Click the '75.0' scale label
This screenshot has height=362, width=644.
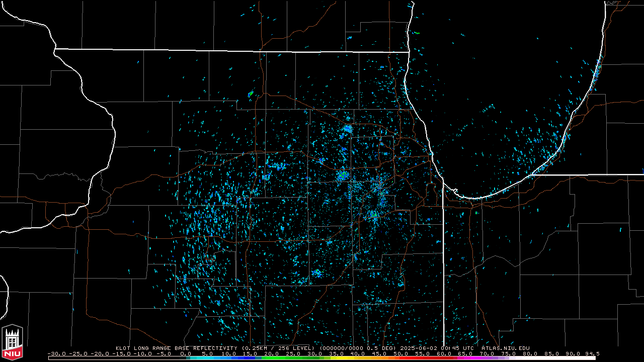[x=509, y=353]
